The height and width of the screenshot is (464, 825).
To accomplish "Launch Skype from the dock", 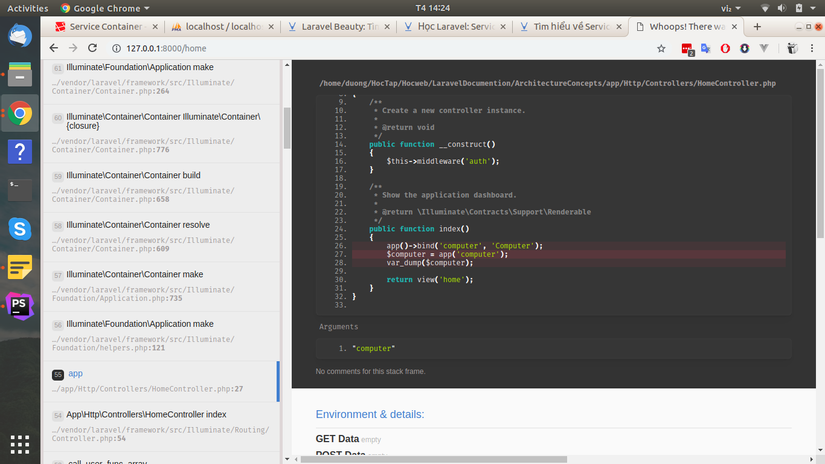I will [x=20, y=228].
